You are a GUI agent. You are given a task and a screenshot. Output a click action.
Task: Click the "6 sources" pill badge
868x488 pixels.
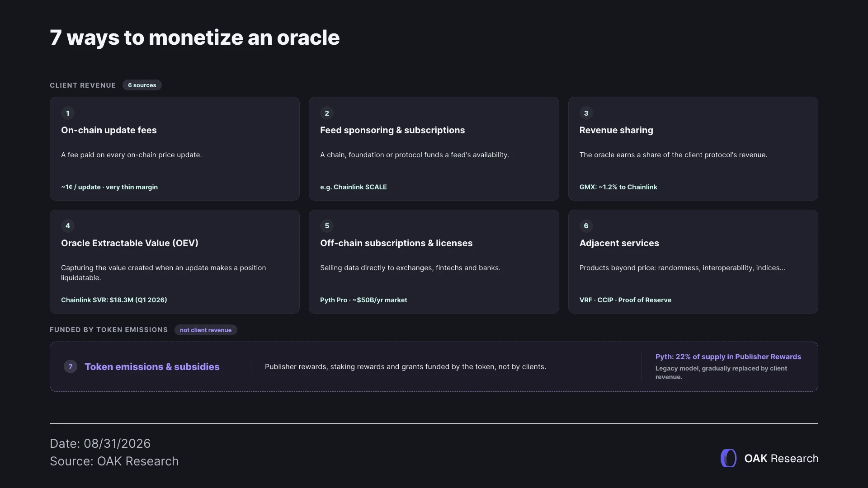(142, 85)
